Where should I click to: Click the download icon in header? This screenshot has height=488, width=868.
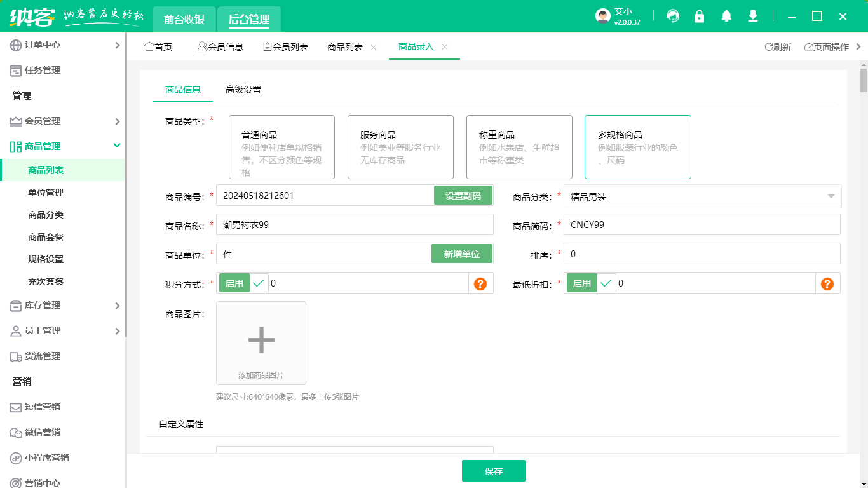pyautogui.click(x=753, y=17)
